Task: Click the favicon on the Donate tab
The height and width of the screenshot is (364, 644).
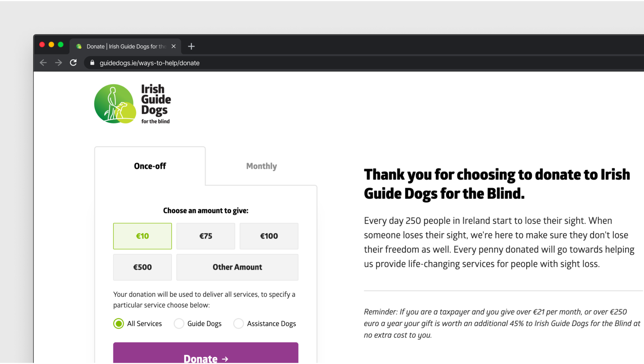Action: coord(79,46)
